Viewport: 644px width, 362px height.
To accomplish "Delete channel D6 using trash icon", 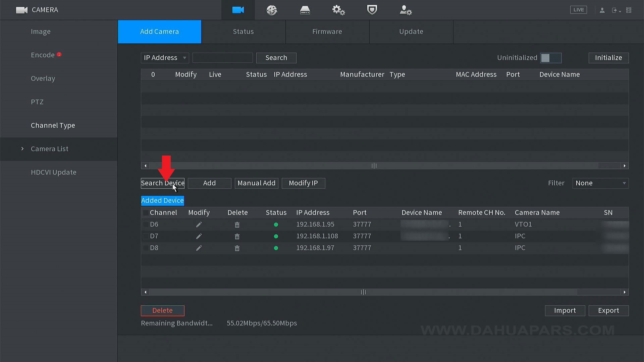I will 237,225.
